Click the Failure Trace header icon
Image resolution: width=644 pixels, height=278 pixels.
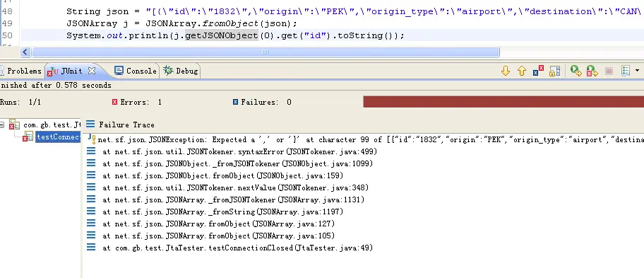coord(90,124)
